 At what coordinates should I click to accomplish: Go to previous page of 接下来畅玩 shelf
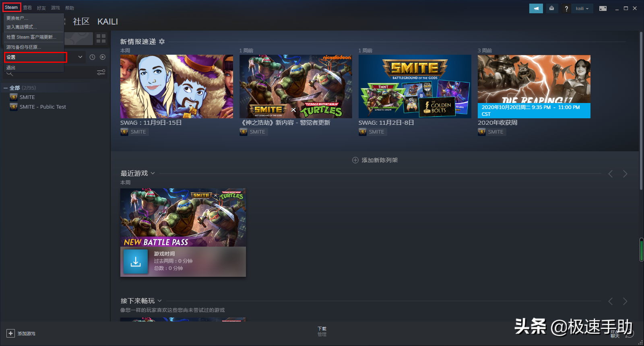pyautogui.click(x=611, y=301)
